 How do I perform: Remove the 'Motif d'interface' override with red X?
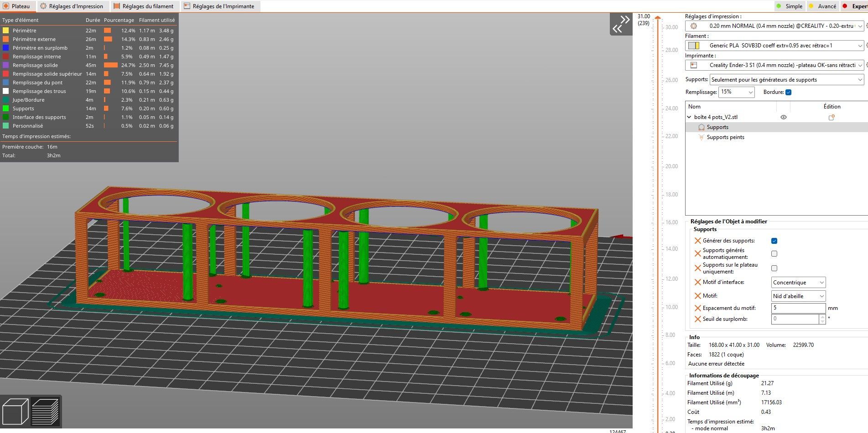pyautogui.click(x=697, y=283)
